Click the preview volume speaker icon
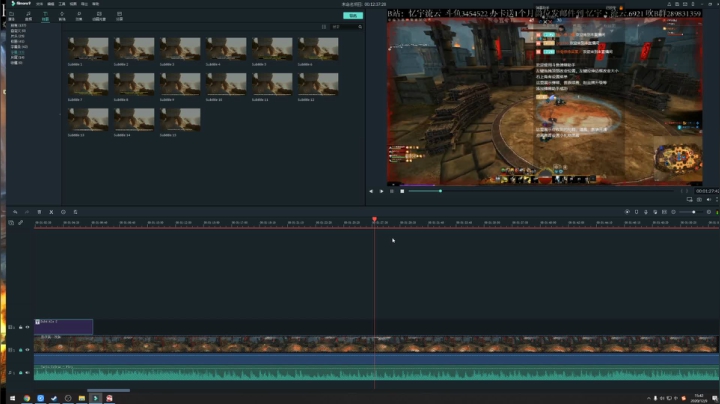The width and height of the screenshot is (720, 404). 709,200
